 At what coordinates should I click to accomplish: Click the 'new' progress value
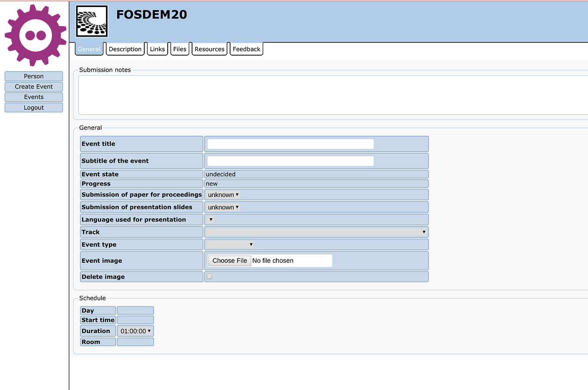coord(212,184)
